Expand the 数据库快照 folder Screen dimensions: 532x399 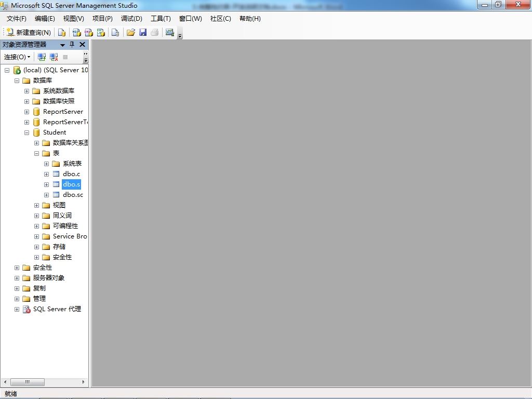(x=26, y=101)
